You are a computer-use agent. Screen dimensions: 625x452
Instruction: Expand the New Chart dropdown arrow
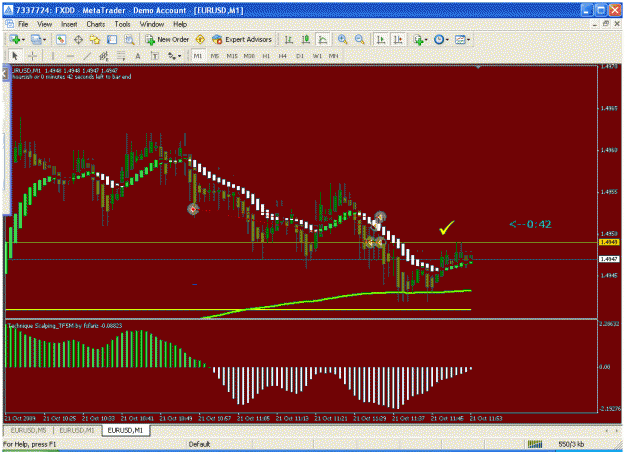(23, 40)
